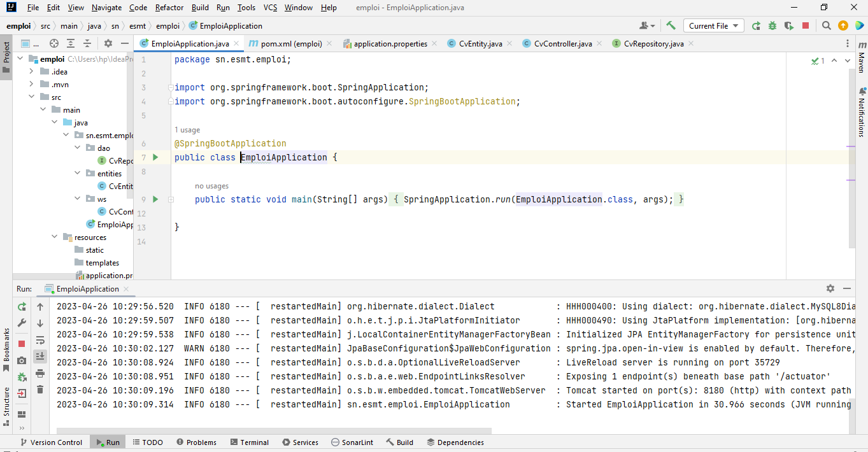Viewport: 868px width, 452px height.
Task: Open run configuration settings wrench in Run panel
Action: pos(21,323)
